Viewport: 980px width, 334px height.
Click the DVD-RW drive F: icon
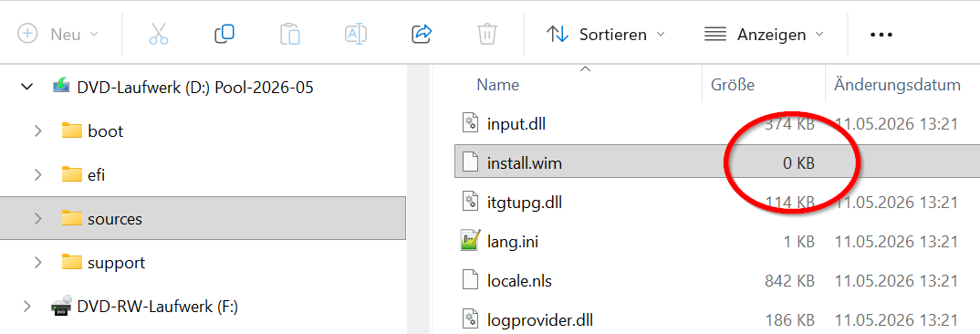61,305
